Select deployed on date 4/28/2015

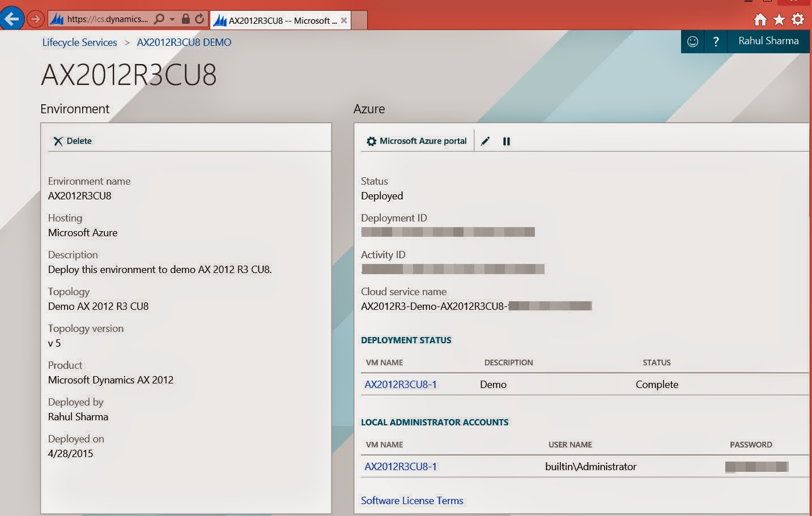pyautogui.click(x=70, y=454)
